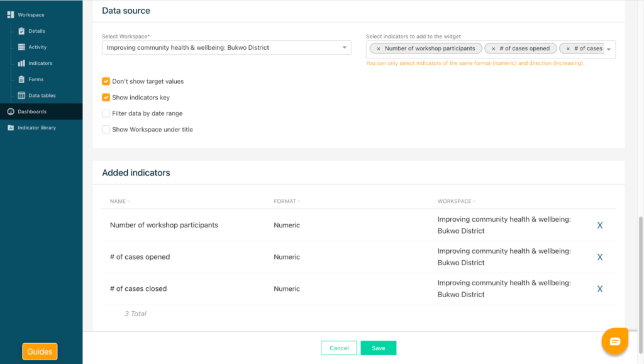Image resolution: width=644 pixels, height=364 pixels.
Task: Sort table by NAME column header
Action: (119, 202)
